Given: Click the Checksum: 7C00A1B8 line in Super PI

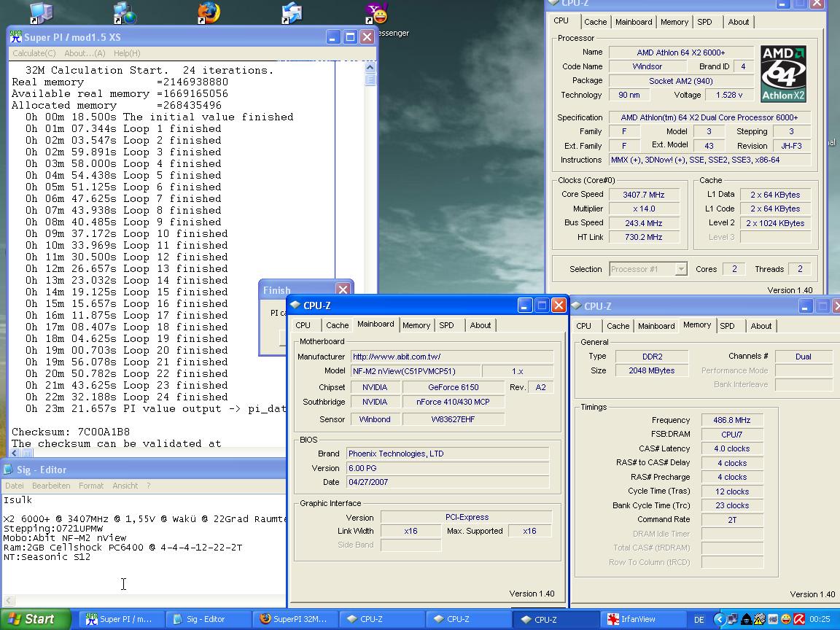Looking at the screenshot, I should (71, 432).
